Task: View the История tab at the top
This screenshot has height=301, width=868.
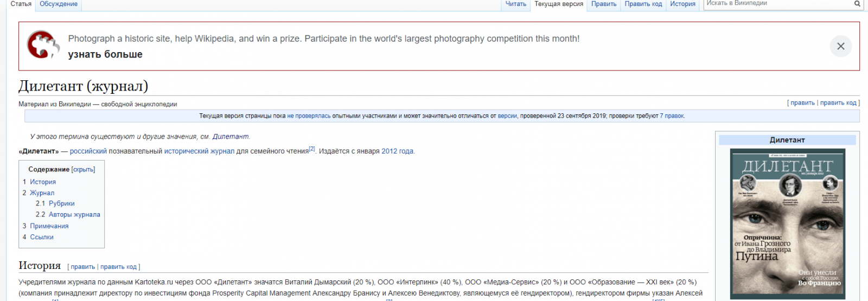Action: click(x=682, y=4)
